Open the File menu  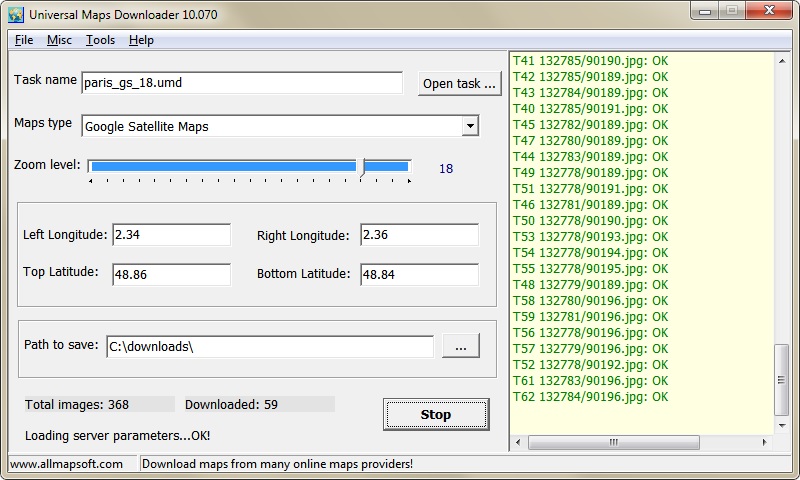point(24,40)
